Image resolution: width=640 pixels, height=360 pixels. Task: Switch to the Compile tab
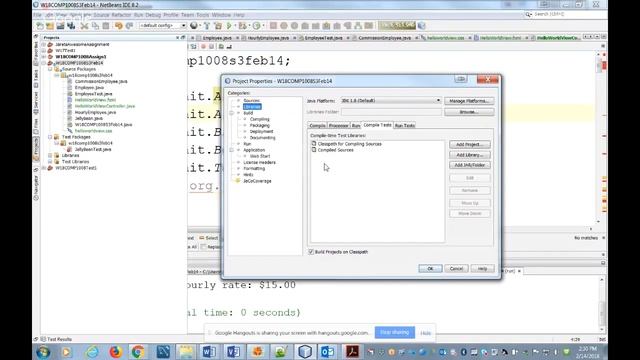[x=317, y=125]
